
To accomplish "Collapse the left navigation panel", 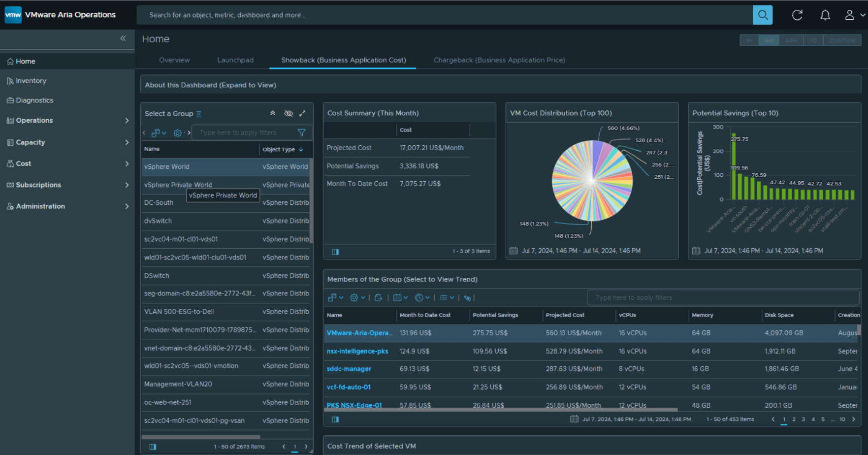I will tap(123, 38).
